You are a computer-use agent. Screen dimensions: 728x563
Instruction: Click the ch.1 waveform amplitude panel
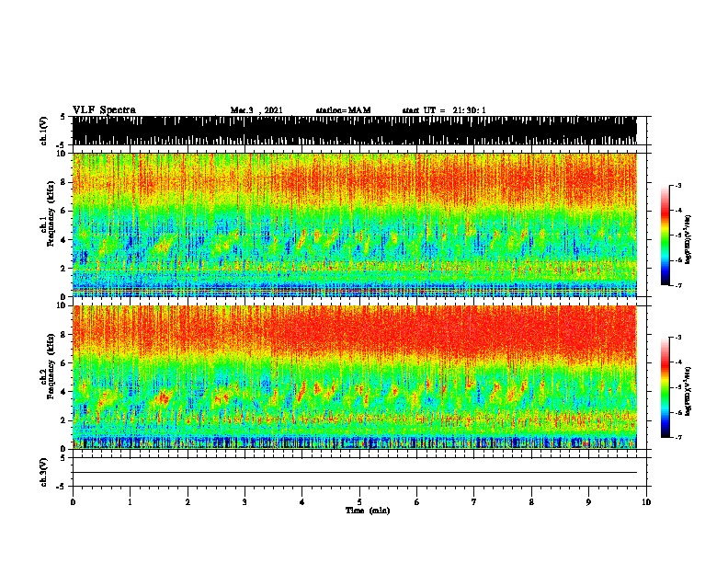coord(355,131)
